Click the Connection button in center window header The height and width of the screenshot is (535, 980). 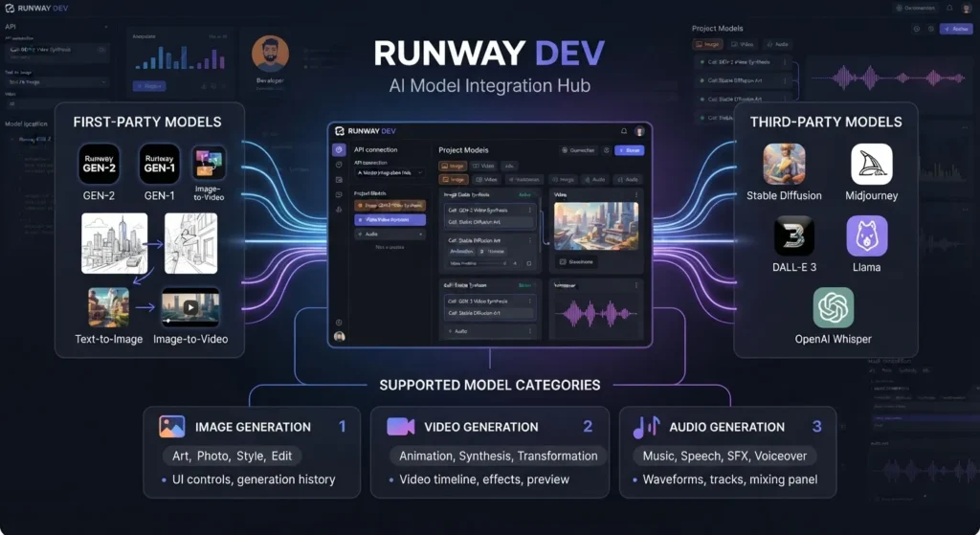click(578, 150)
